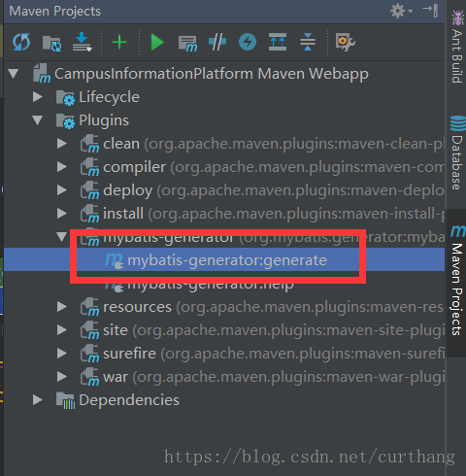The width and height of the screenshot is (466, 476).
Task: Collapse all tree nodes icon
Action: tap(308, 42)
